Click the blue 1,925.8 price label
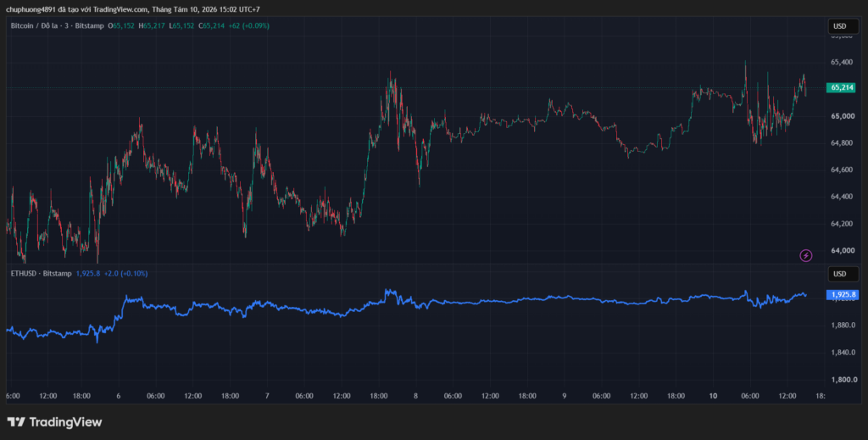The image size is (868, 440). pyautogui.click(x=843, y=295)
